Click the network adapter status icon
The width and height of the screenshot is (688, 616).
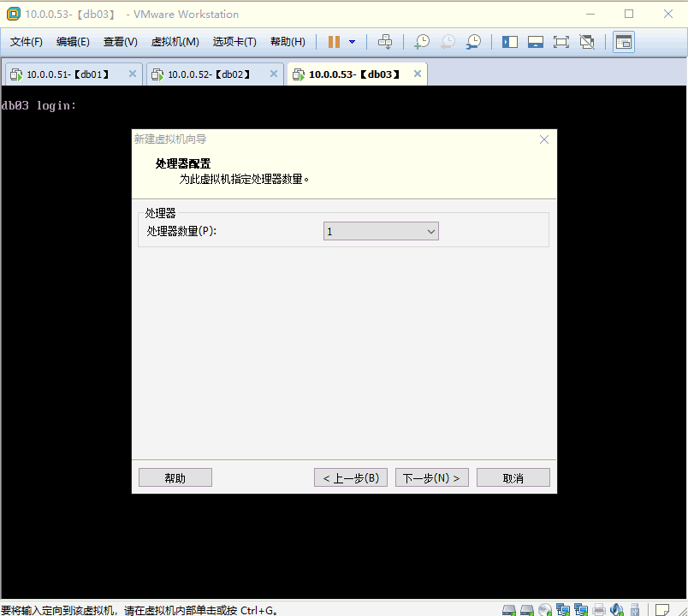pyautogui.click(x=563, y=609)
